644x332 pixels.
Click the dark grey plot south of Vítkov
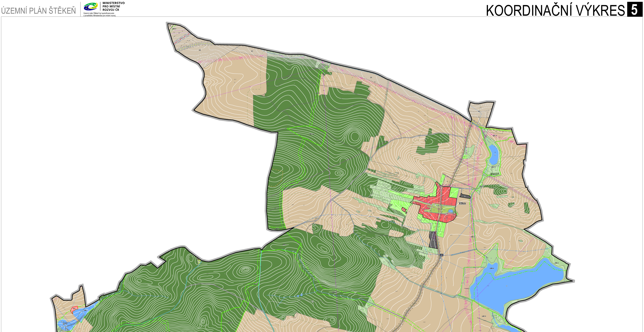(433, 240)
